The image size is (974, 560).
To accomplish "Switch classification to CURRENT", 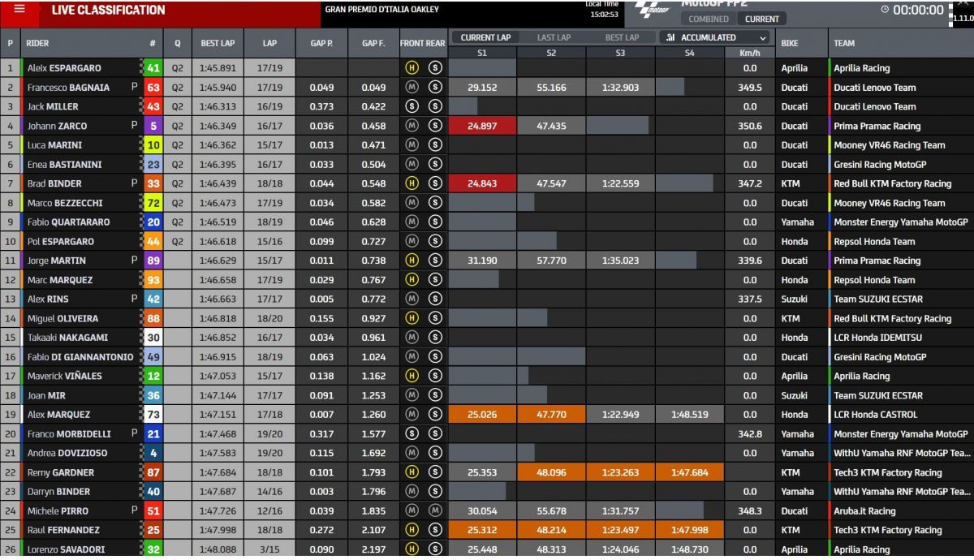I will tap(762, 19).
